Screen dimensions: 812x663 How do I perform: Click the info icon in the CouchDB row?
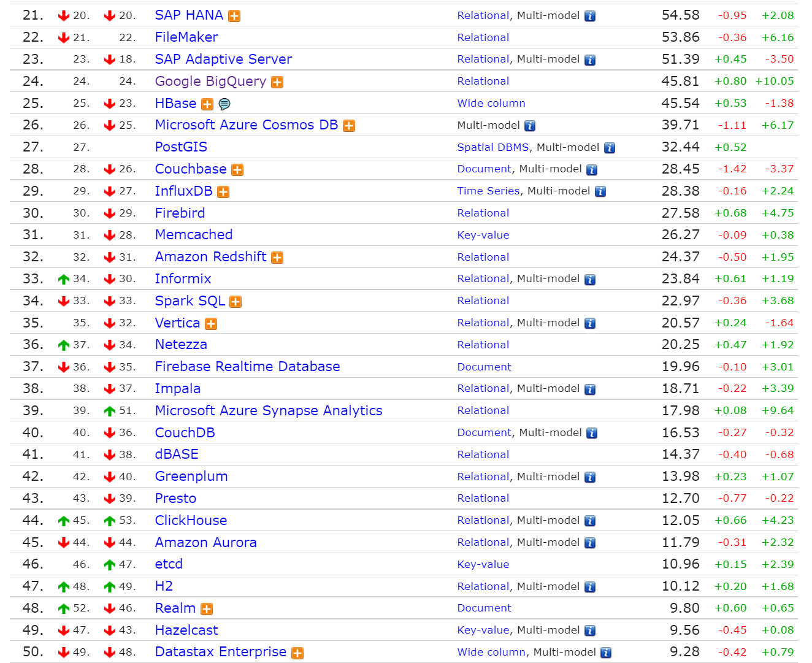592,433
